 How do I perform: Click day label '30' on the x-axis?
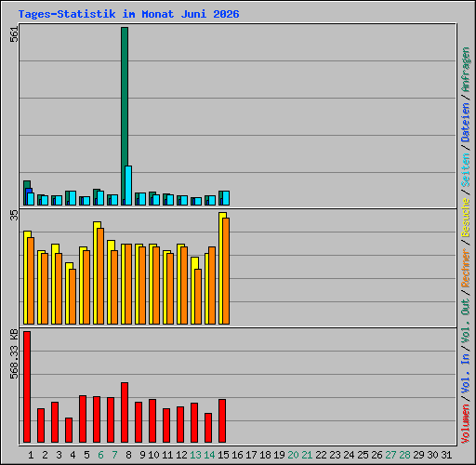tap(432, 455)
